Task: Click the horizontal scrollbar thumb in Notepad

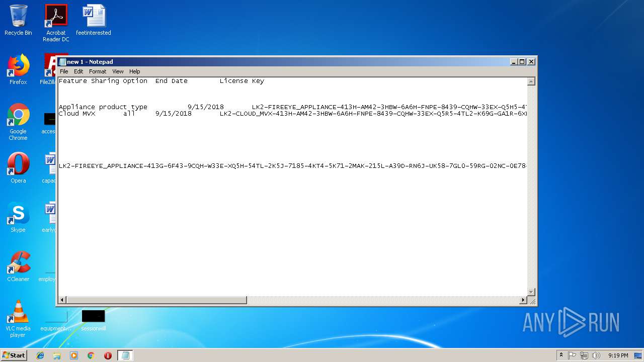Action: (x=156, y=300)
